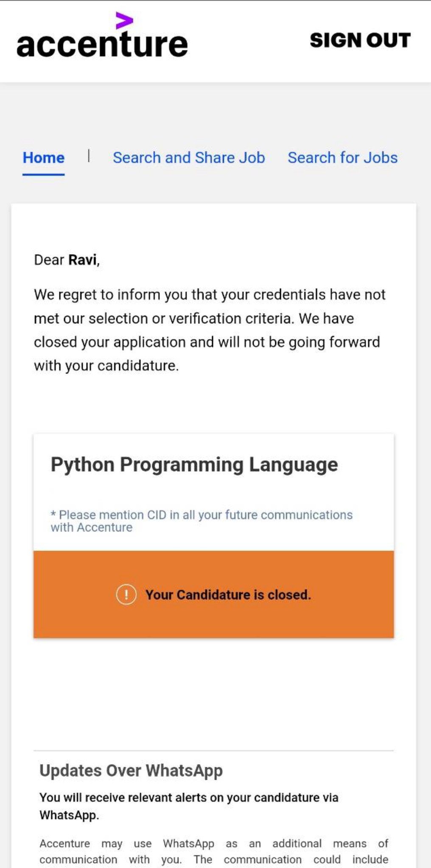Click the name Ravi in the greeting

(83, 260)
